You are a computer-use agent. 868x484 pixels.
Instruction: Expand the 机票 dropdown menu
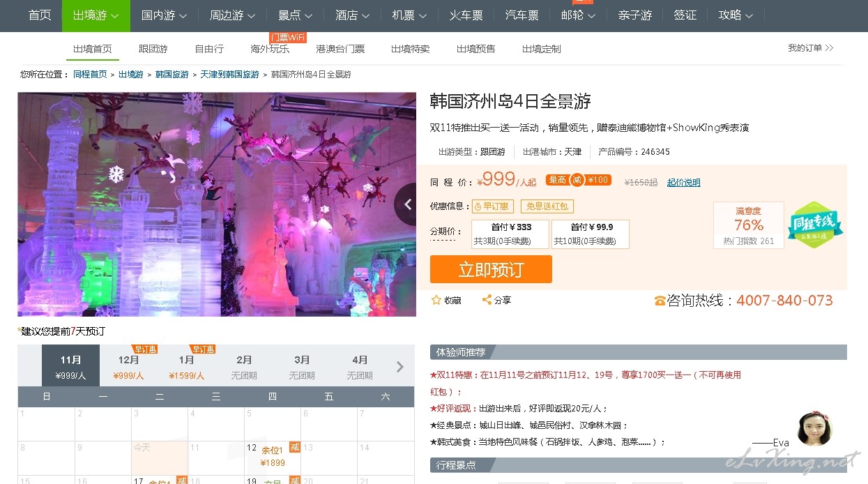(409, 15)
